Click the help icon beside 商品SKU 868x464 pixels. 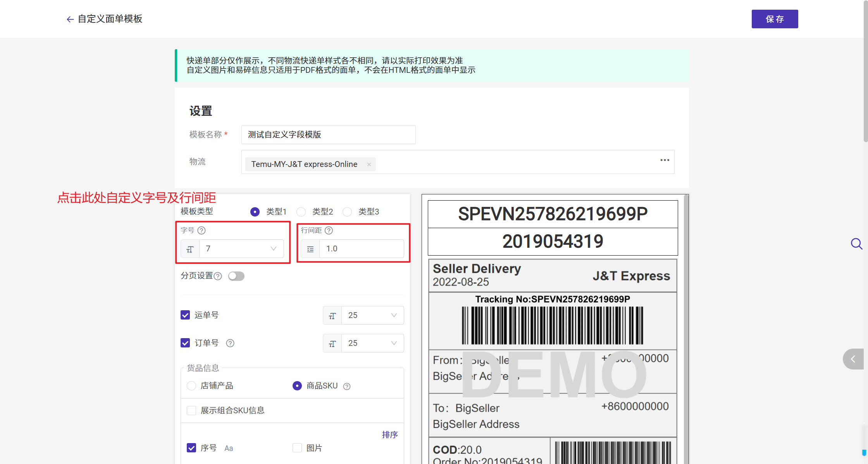pyautogui.click(x=347, y=386)
